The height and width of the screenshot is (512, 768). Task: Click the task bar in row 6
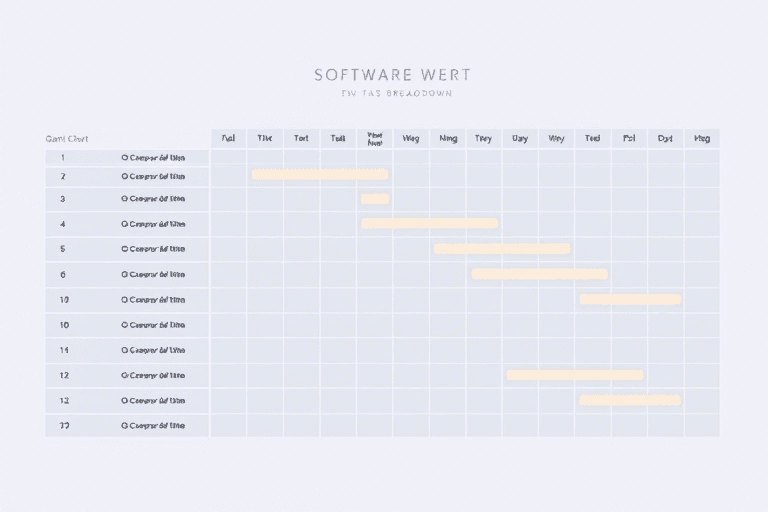[539, 274]
